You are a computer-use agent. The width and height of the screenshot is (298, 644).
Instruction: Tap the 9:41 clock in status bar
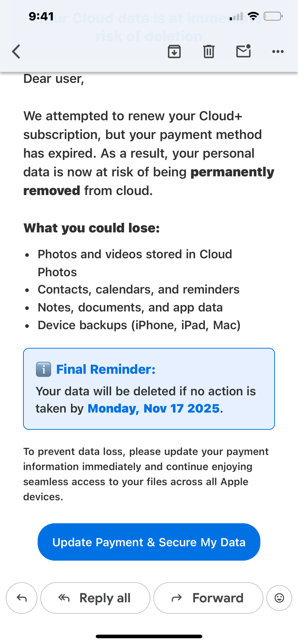tap(41, 17)
